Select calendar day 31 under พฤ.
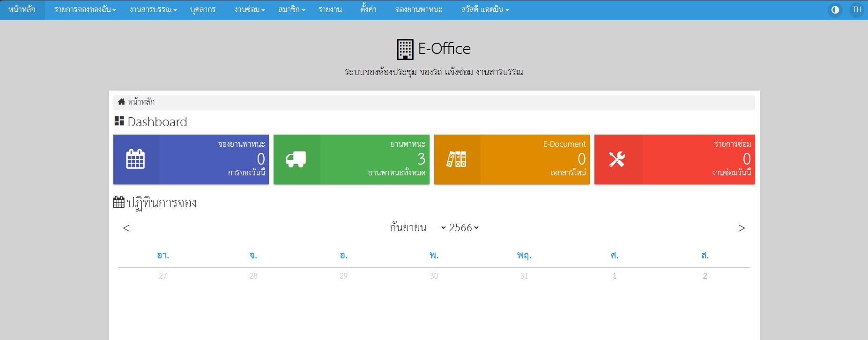The height and width of the screenshot is (340, 868). click(x=524, y=276)
